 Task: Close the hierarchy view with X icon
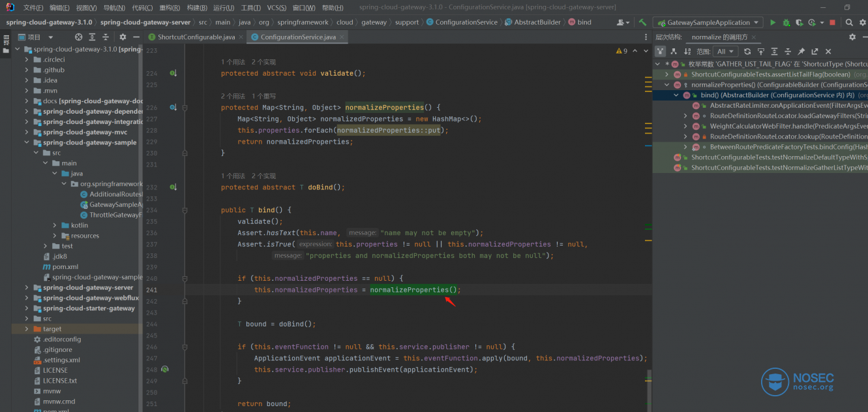click(x=828, y=51)
